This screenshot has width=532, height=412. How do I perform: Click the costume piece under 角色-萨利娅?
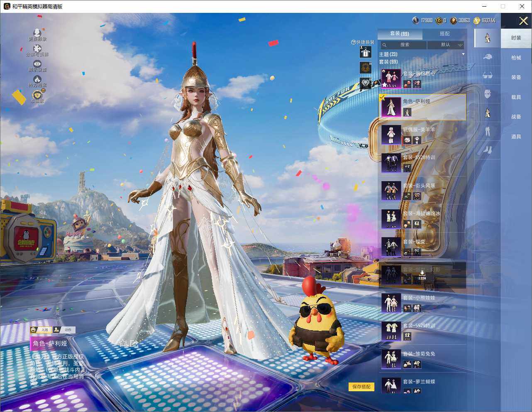407,112
